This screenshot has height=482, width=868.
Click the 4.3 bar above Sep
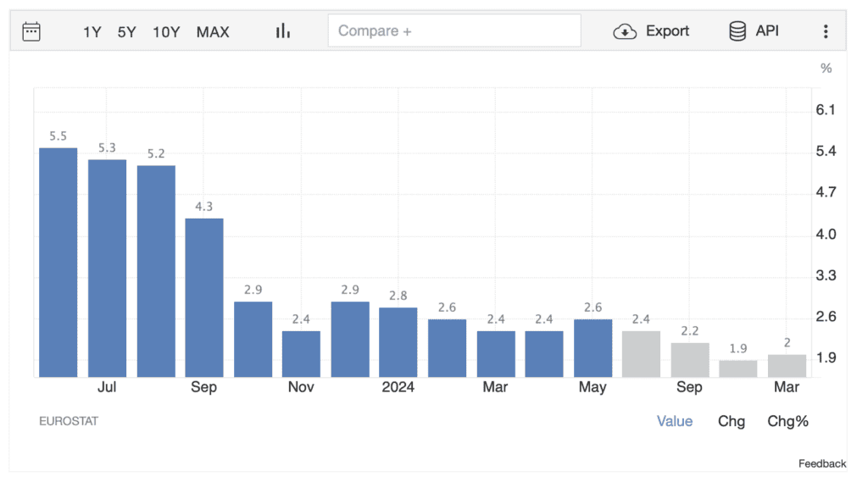[204, 297]
